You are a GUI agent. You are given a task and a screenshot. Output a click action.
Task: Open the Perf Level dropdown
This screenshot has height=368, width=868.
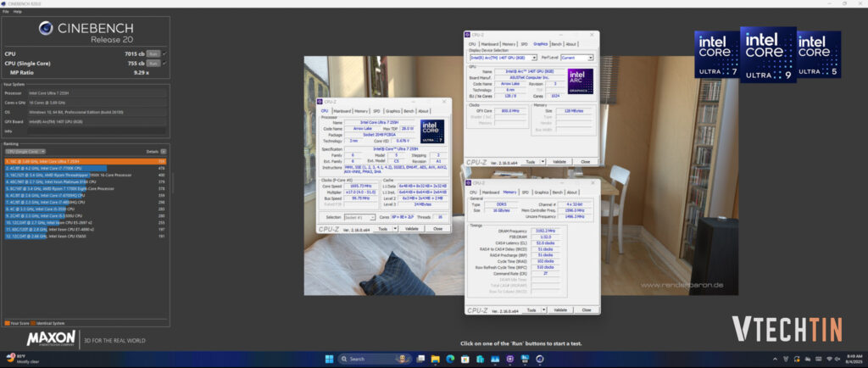coord(576,57)
